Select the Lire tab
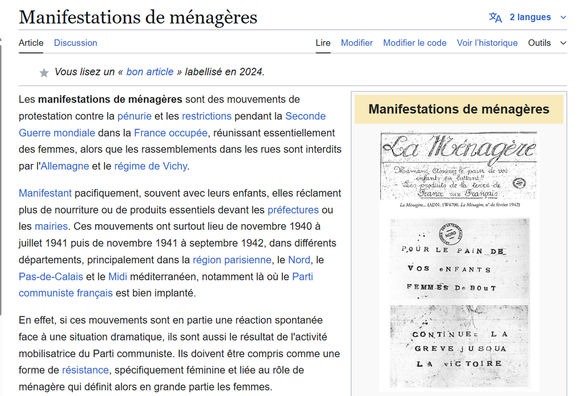Viewport: 582px width, 396px height. point(323,43)
